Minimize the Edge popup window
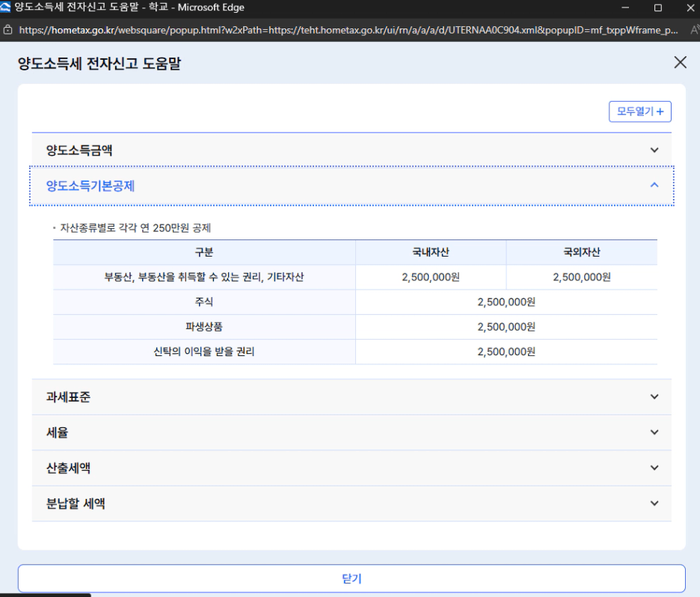The image size is (700, 597). [624, 7]
